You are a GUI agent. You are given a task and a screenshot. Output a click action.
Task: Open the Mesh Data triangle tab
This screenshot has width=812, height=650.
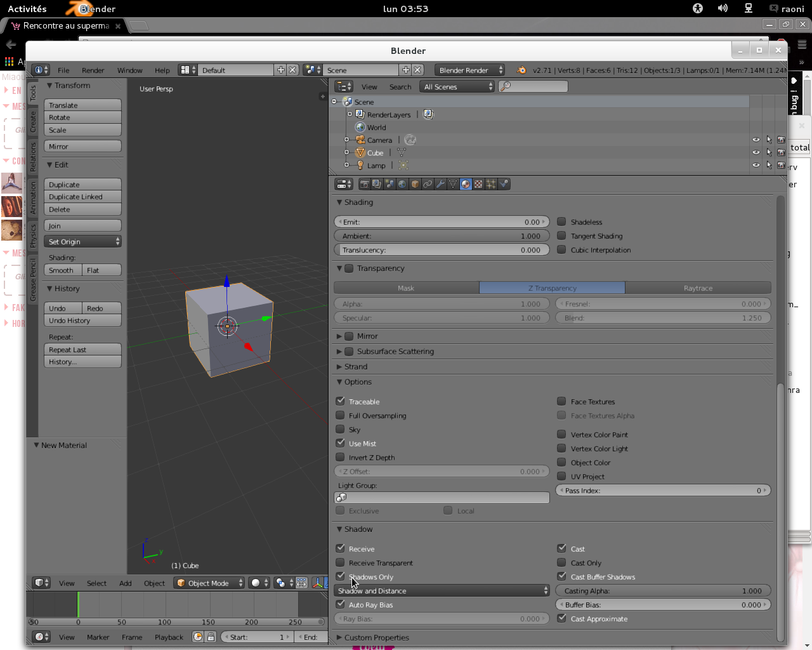pos(453,184)
